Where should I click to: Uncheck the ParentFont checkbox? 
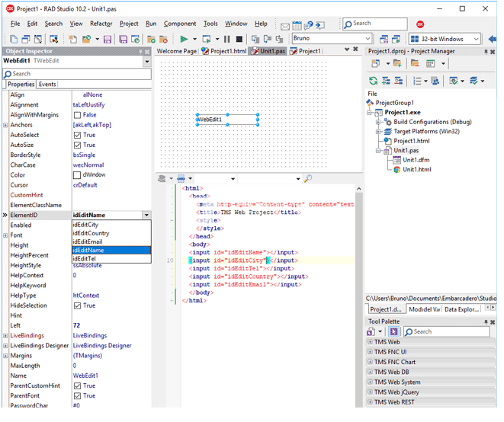[x=77, y=395]
